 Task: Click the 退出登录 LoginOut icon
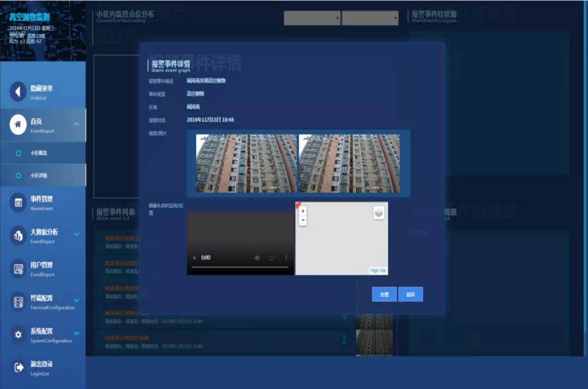click(x=18, y=367)
